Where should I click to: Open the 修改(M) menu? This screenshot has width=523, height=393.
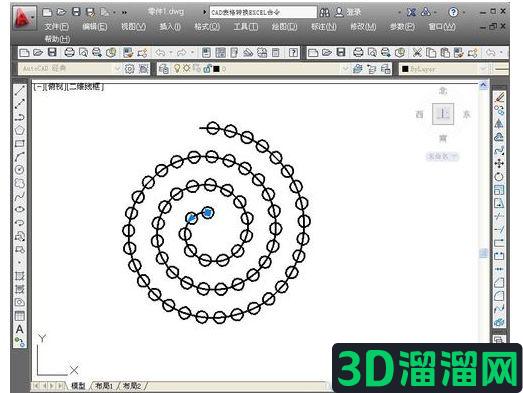[x=363, y=27]
